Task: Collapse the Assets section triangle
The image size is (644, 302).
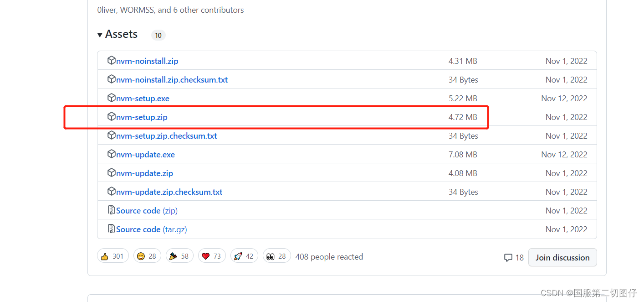Action: pos(100,35)
